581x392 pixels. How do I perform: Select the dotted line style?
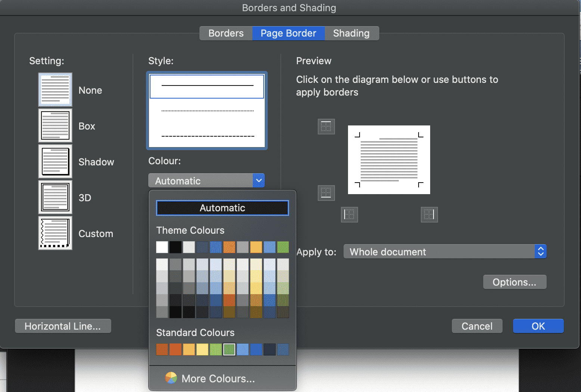[x=206, y=111]
